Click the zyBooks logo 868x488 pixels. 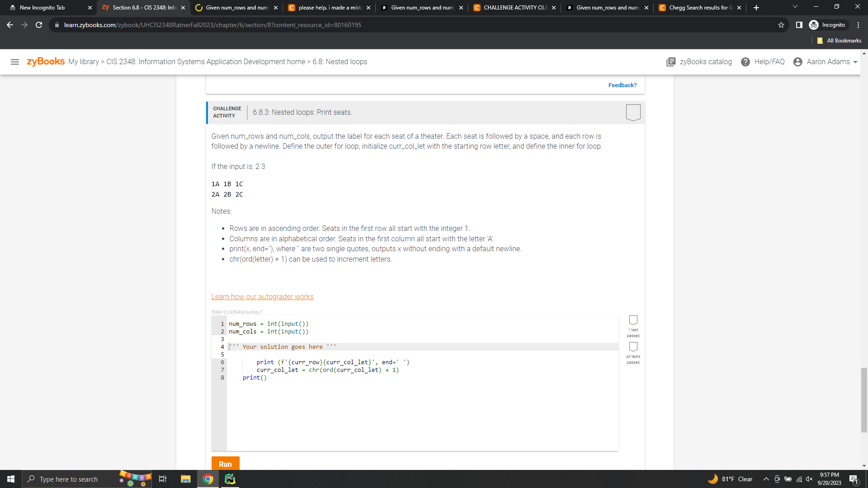46,61
